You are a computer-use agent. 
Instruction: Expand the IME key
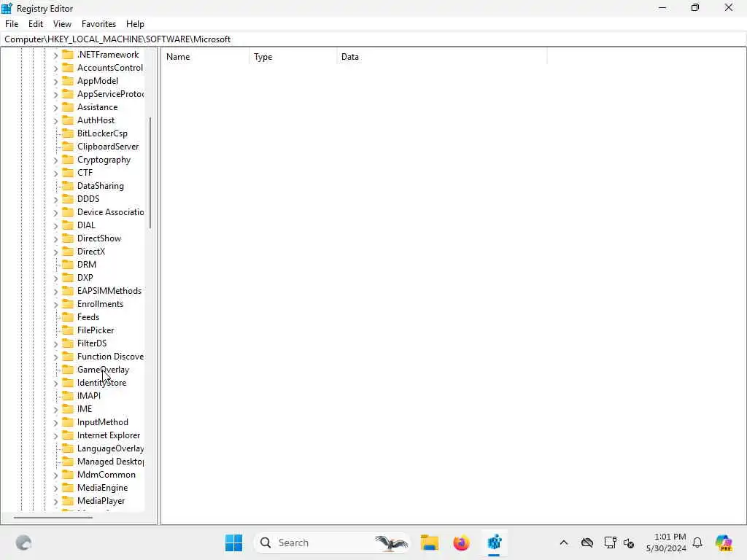click(x=55, y=410)
